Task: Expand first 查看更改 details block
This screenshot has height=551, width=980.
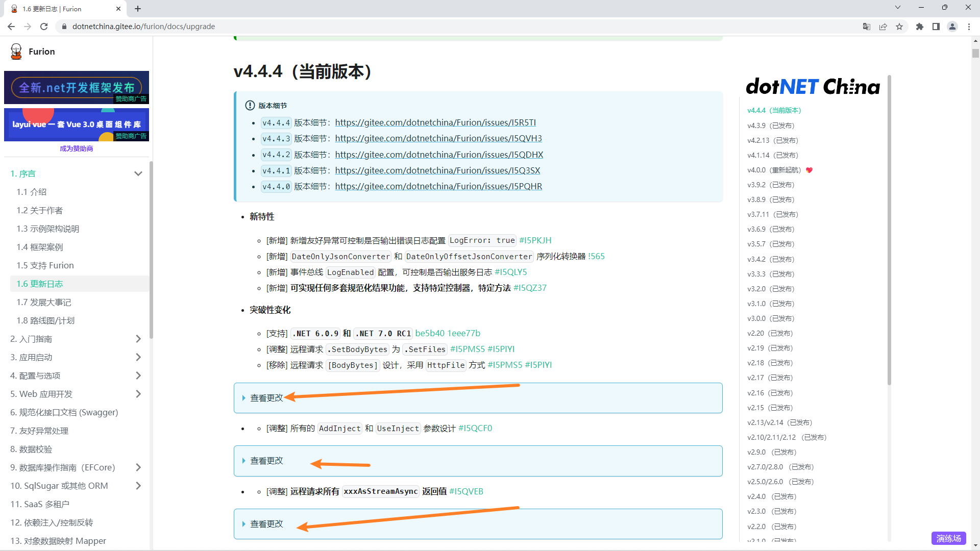Action: coord(478,398)
